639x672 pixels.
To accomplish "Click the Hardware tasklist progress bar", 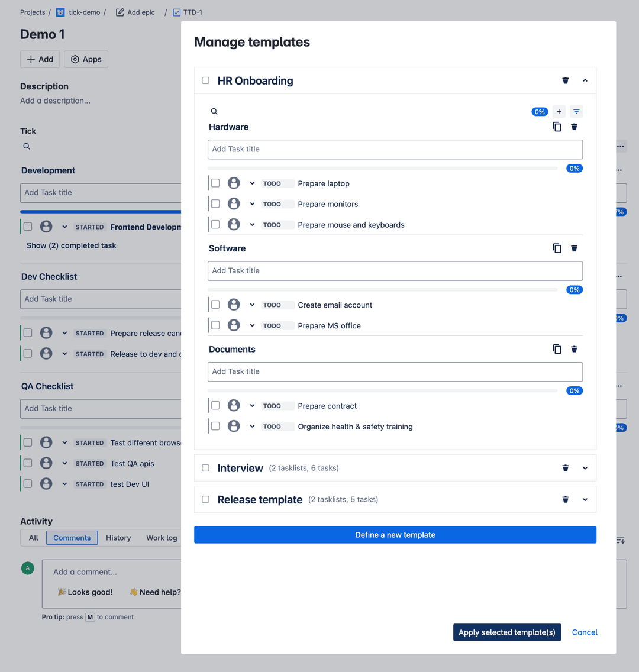I will [383, 169].
